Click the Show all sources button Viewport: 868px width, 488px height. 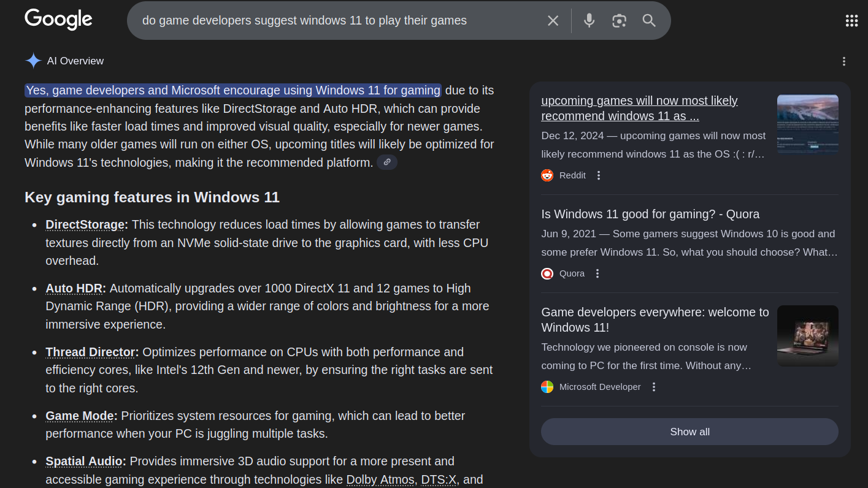point(689,432)
